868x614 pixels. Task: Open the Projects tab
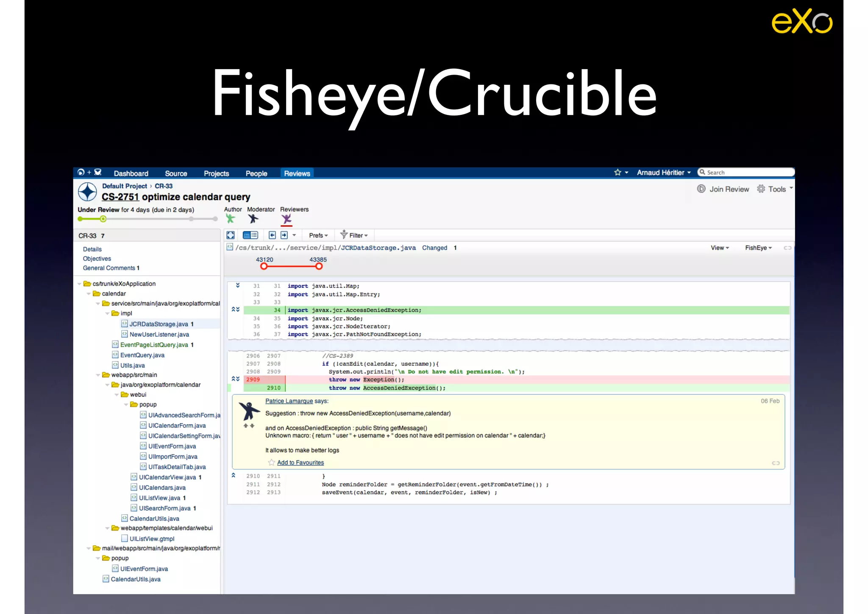[x=216, y=173]
